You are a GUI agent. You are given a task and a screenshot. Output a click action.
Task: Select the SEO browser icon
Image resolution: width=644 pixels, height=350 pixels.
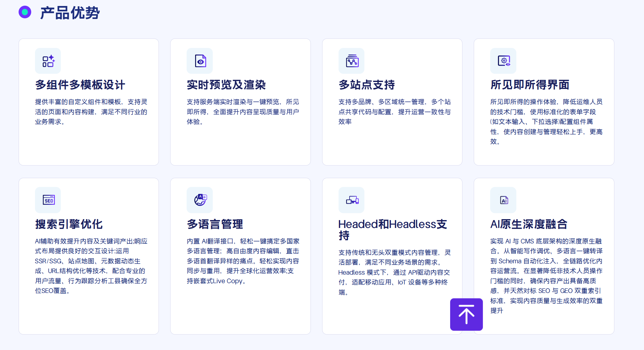[48, 200]
